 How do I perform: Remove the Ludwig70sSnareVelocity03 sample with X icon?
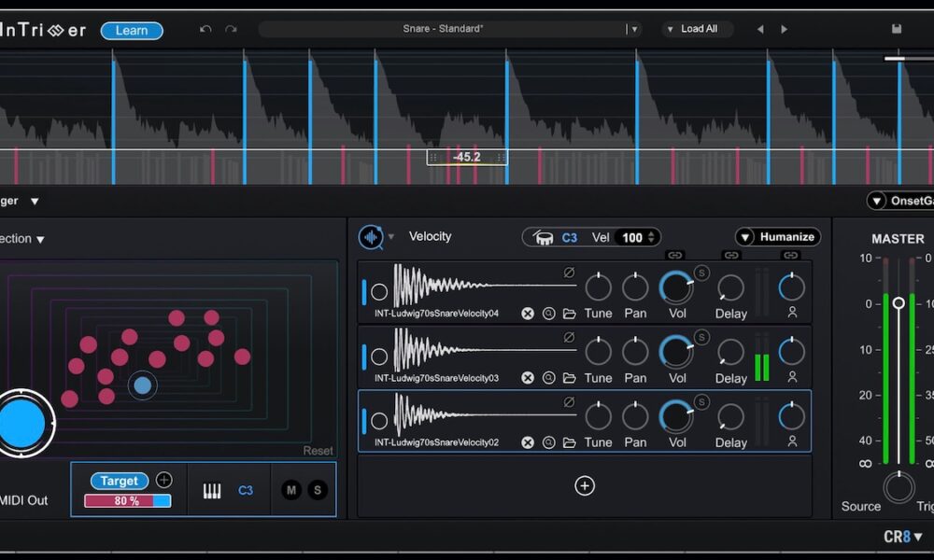click(528, 378)
